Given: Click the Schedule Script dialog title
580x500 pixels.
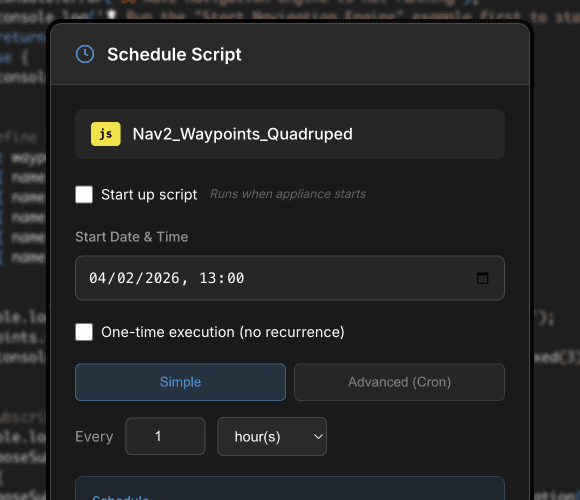Looking at the screenshot, I should 174,54.
